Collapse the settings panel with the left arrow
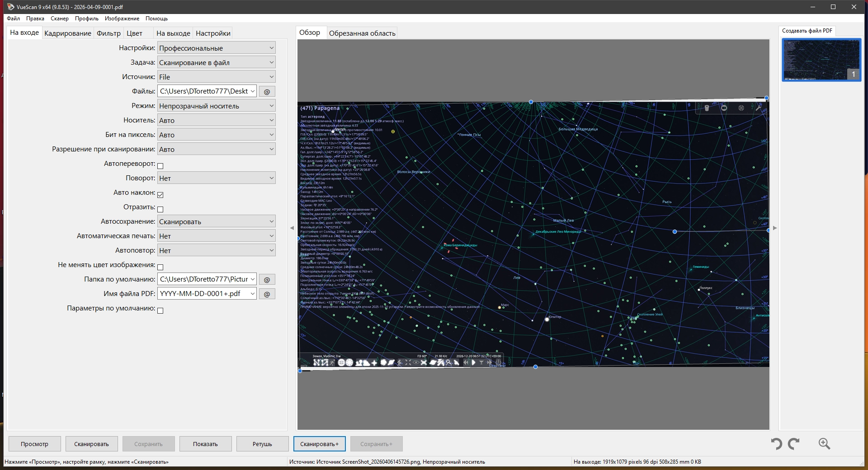The image size is (868, 470). coord(292,228)
